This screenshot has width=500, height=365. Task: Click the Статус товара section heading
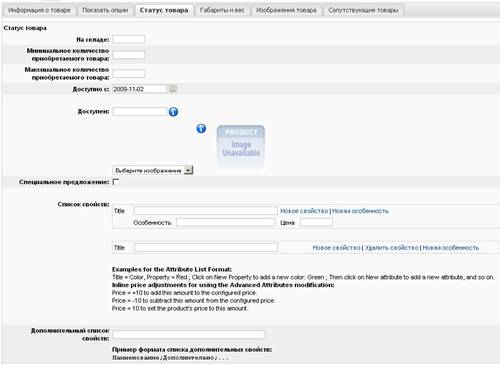(x=25, y=28)
